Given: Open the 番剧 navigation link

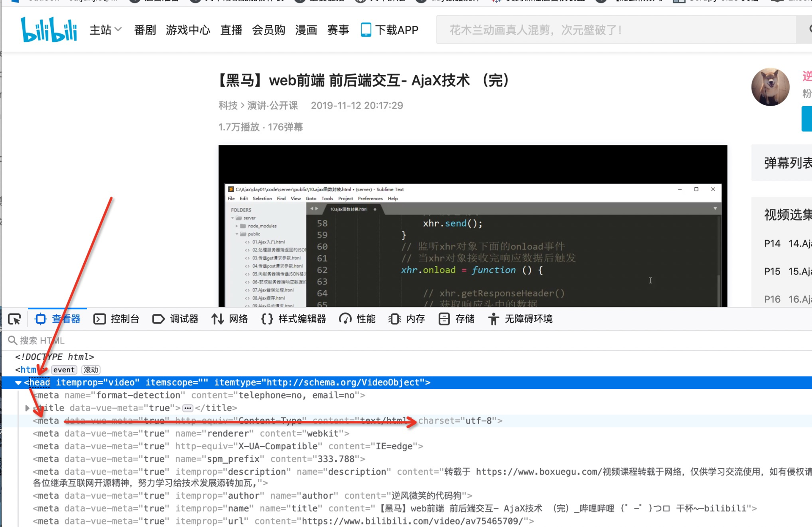Looking at the screenshot, I should pos(145,30).
